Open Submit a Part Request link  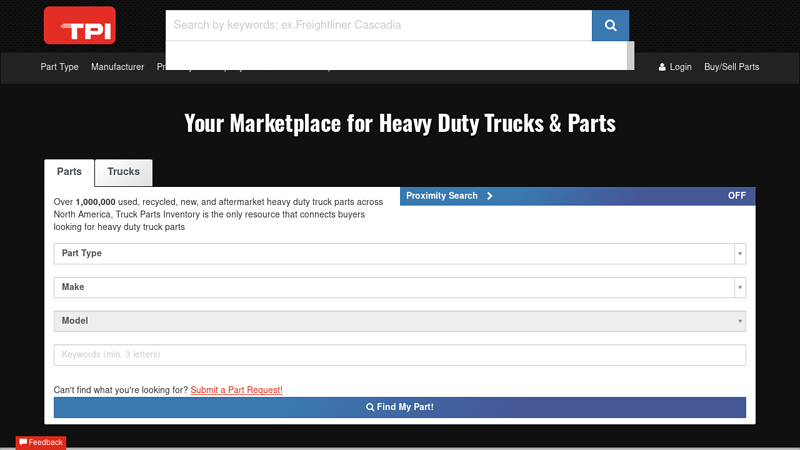point(236,390)
